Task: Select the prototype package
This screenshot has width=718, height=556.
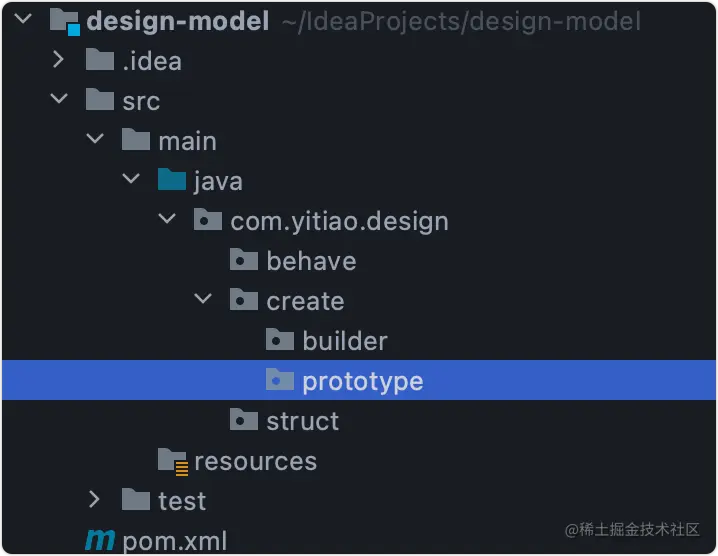Action: [x=359, y=380]
